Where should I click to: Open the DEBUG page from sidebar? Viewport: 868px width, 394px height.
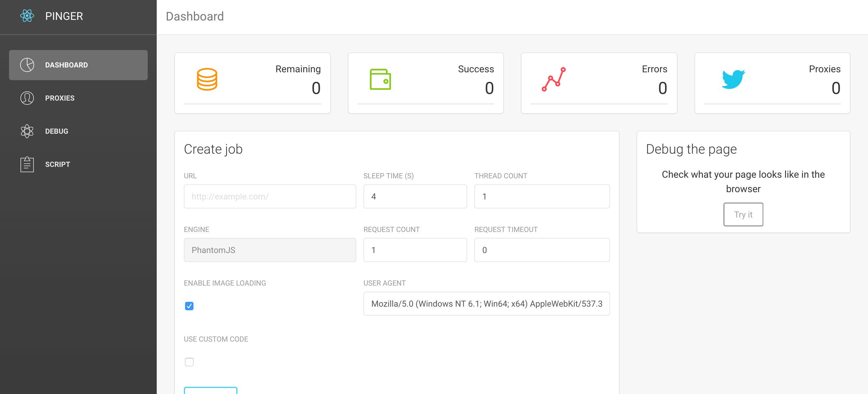coord(78,131)
